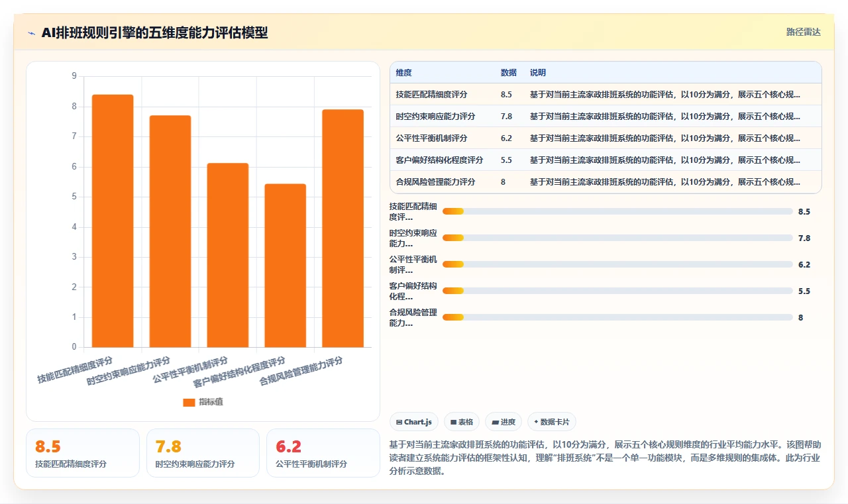Click the 8.5 progress bar for 技能匹配
Viewport: 848px width, 504px height.
[x=617, y=211]
